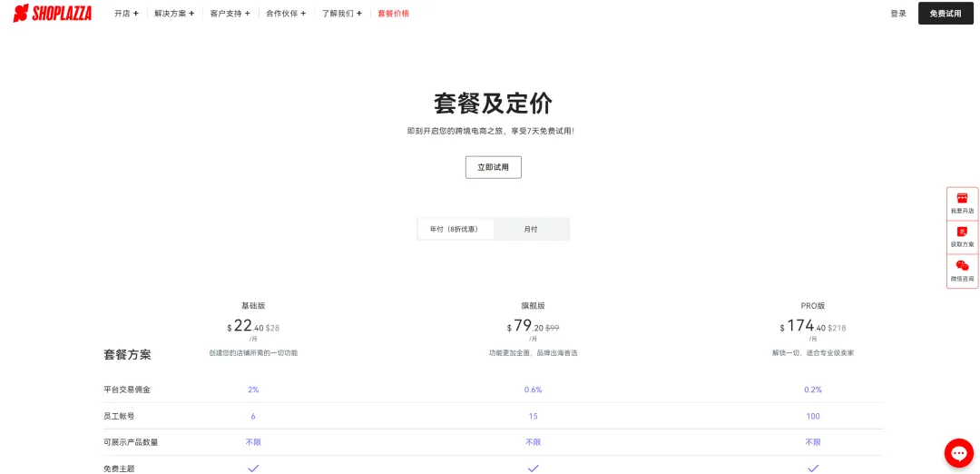Click the 旗舰版 免费主题 checkmark
This screenshot has height=474, width=980.
tap(533, 469)
